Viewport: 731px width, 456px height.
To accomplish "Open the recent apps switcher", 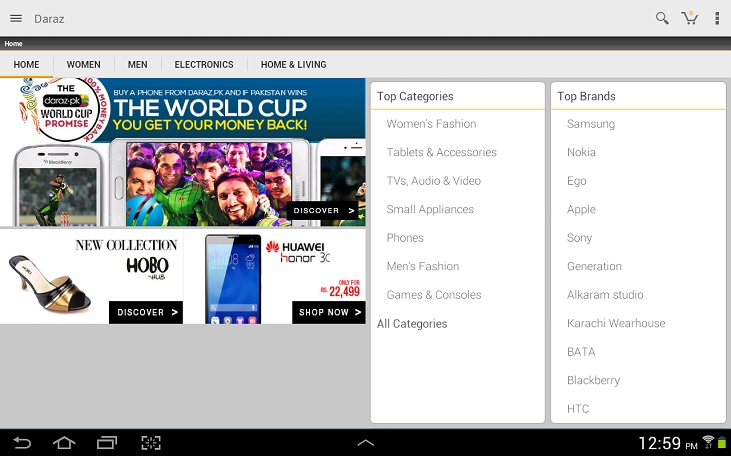I will pos(107,442).
